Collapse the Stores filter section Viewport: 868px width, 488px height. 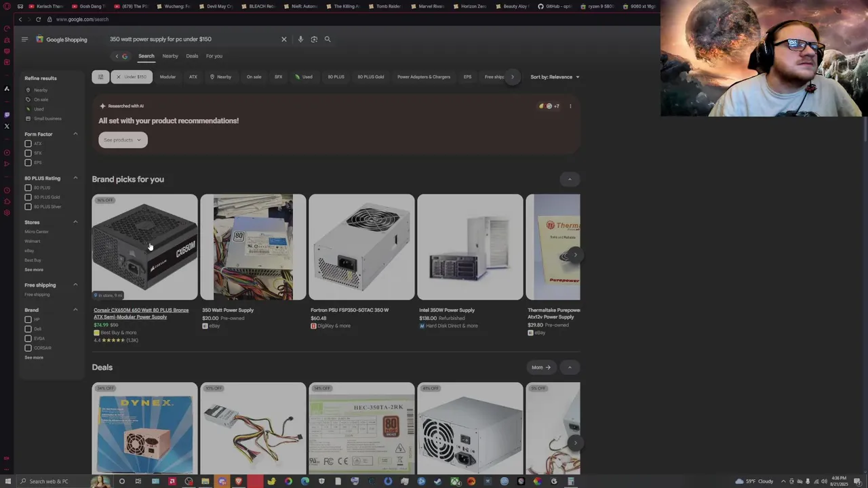[75, 222]
